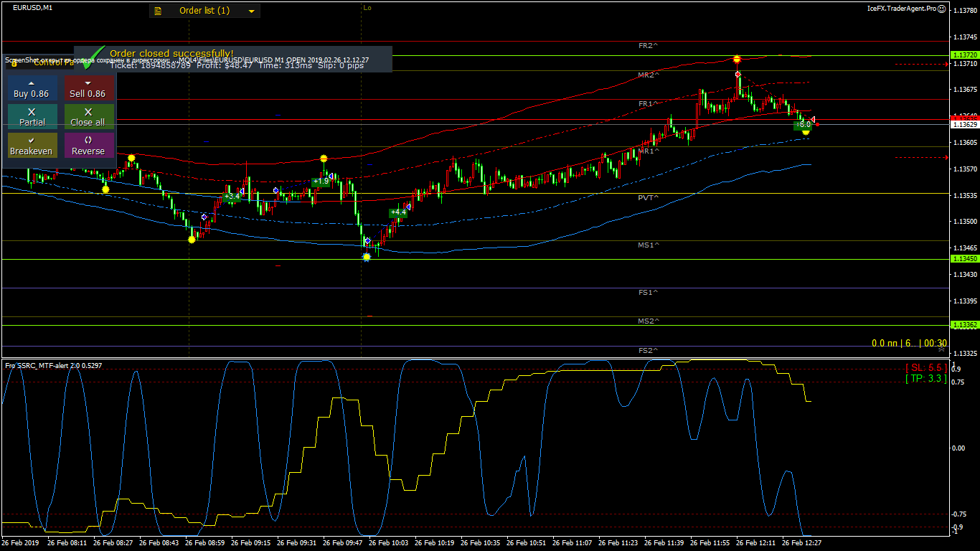Click the red dashed arrow near 1.13710
Image resolution: width=980 pixels, height=551 pixels.
(922, 64)
